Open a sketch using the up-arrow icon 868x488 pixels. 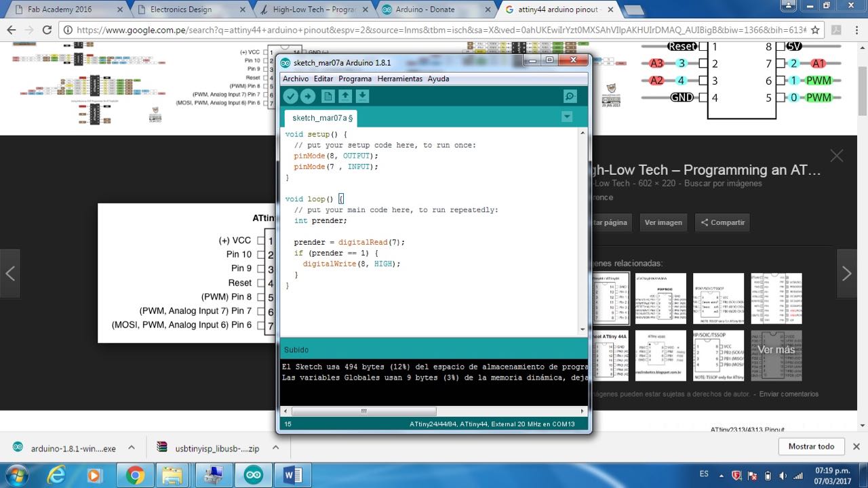(345, 96)
